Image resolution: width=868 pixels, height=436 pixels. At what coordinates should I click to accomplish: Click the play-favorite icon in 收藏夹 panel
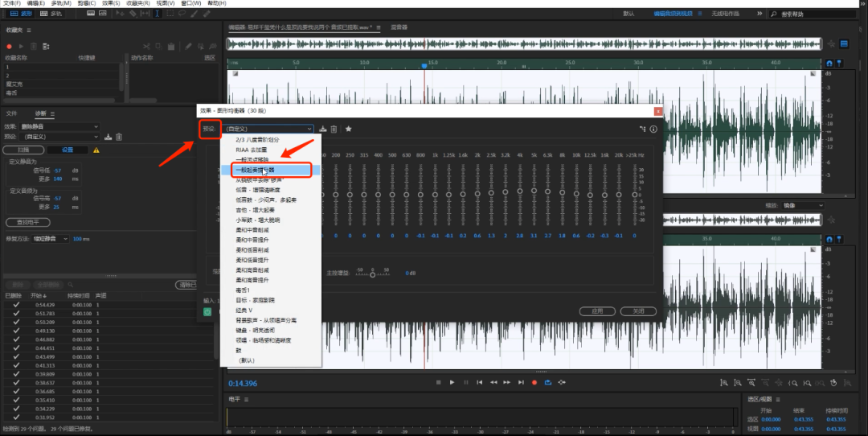tap(21, 47)
